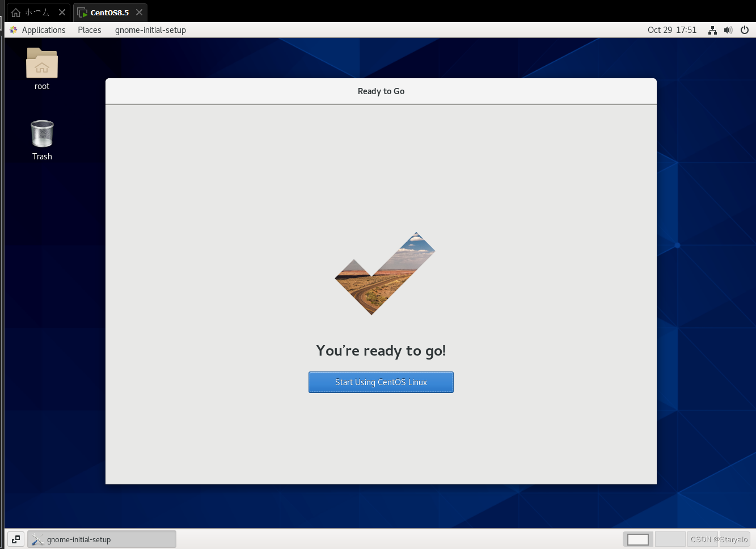Image resolution: width=756 pixels, height=549 pixels.
Task: Close the CentOS8.5 tab
Action: click(139, 12)
